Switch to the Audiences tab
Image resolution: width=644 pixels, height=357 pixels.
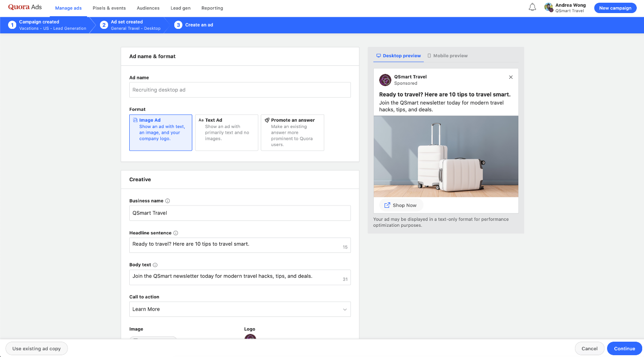tap(148, 8)
